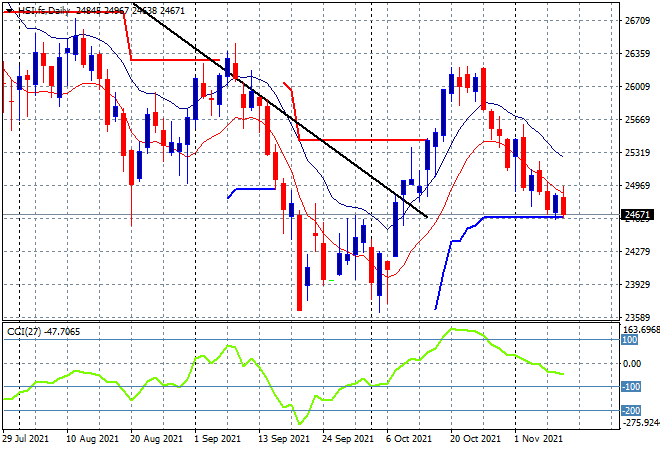Click the -275.924 CCI minimum value

(x=641, y=422)
